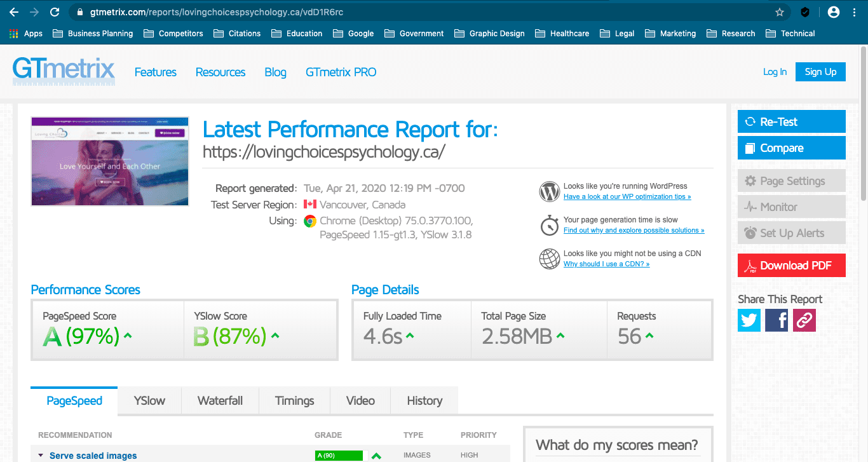Bookmark this page with the star icon
The height and width of the screenshot is (462, 868).
click(x=780, y=12)
